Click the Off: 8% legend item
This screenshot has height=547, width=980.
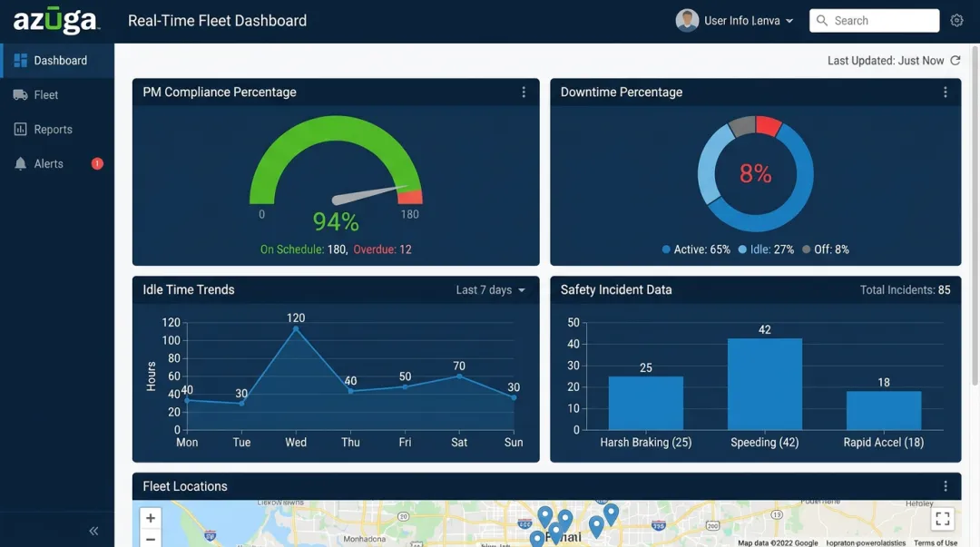(826, 249)
